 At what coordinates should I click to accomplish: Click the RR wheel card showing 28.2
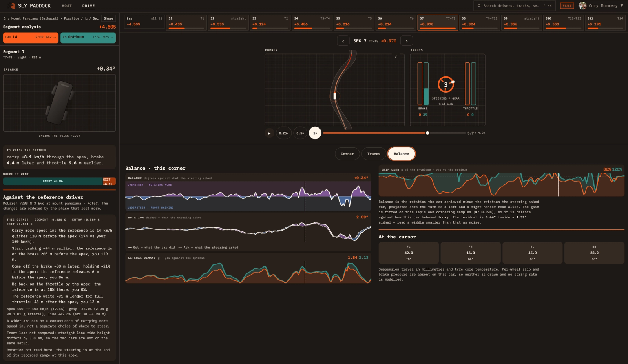point(594,253)
